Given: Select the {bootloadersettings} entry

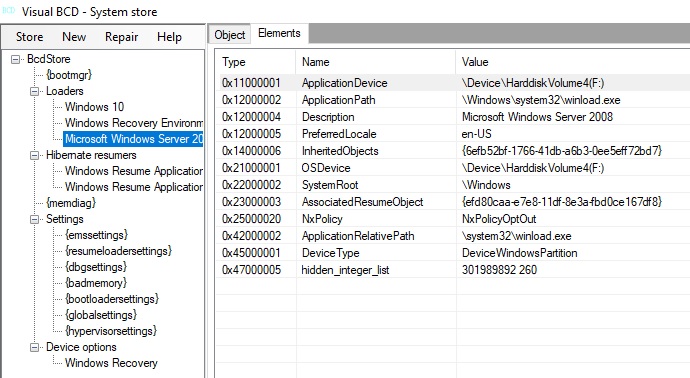Looking at the screenshot, I should [112, 299].
